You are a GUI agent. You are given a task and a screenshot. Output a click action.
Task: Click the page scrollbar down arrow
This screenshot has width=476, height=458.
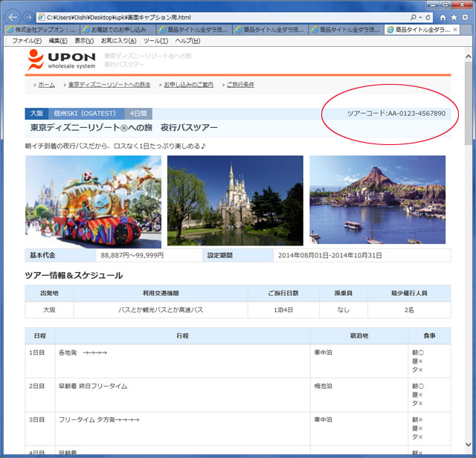[x=468, y=445]
